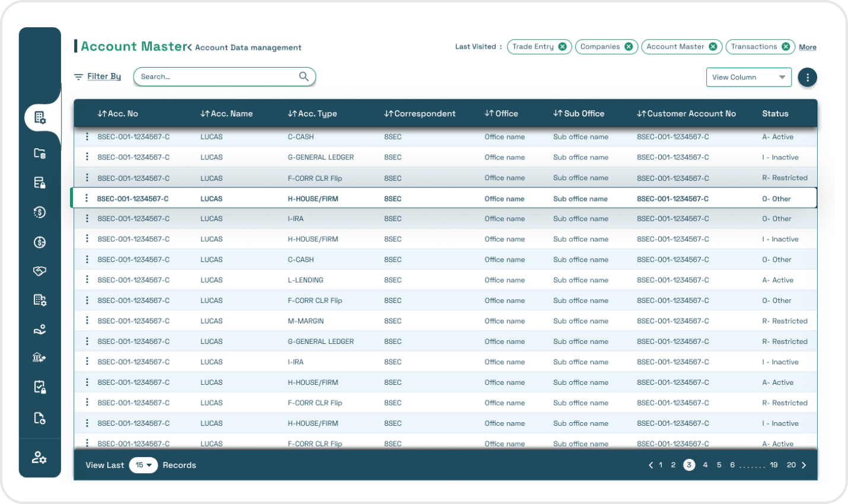Image resolution: width=848 pixels, height=504 pixels.
Task: Open row menu for M-MARGIN account
Action: tap(87, 321)
